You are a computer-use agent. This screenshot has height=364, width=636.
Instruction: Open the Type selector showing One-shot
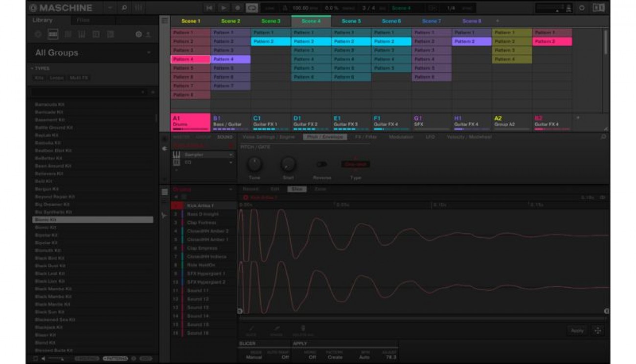click(x=356, y=165)
